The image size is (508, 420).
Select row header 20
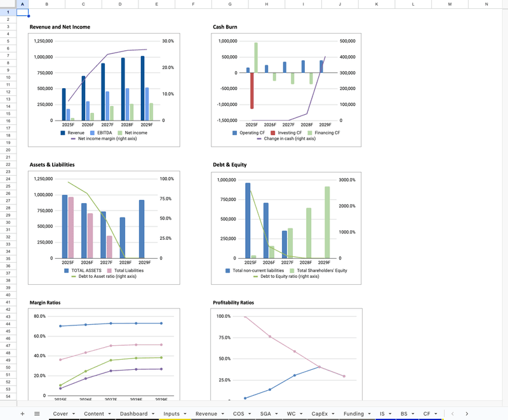(x=8, y=150)
